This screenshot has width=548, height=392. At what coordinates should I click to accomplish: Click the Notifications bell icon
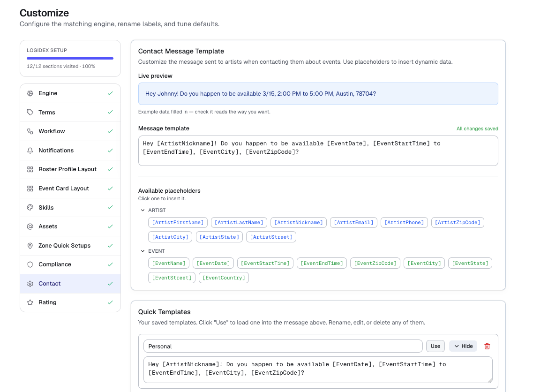pos(30,151)
